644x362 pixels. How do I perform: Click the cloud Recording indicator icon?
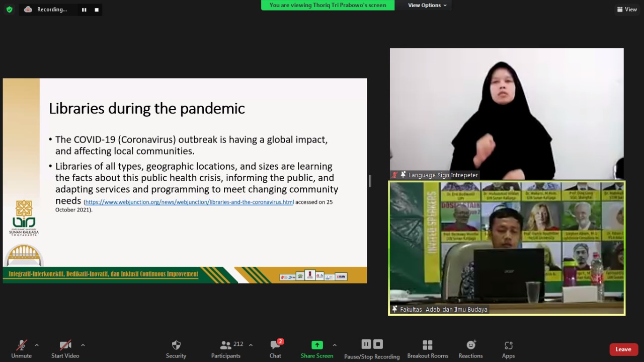point(28,10)
